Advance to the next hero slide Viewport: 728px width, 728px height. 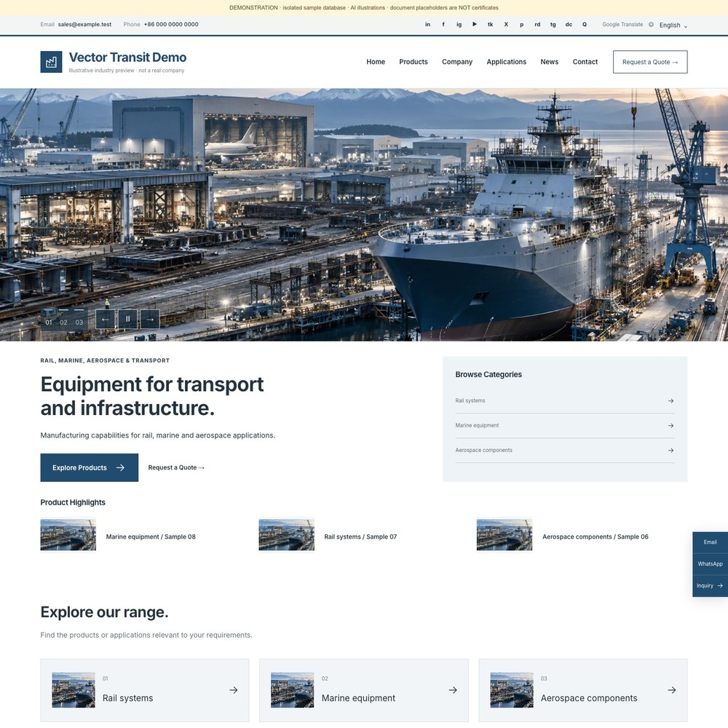tap(150, 319)
